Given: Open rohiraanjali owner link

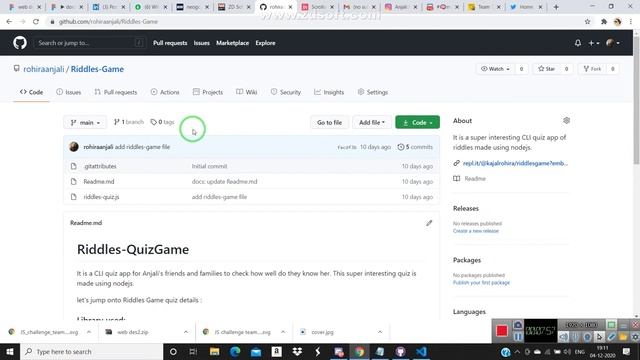Looking at the screenshot, I should click(44, 69).
